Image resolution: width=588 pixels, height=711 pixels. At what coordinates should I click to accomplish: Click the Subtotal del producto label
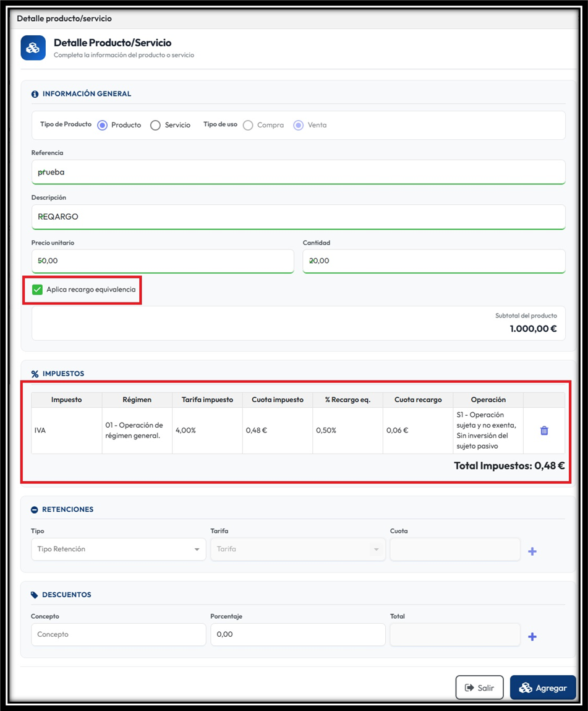(526, 316)
